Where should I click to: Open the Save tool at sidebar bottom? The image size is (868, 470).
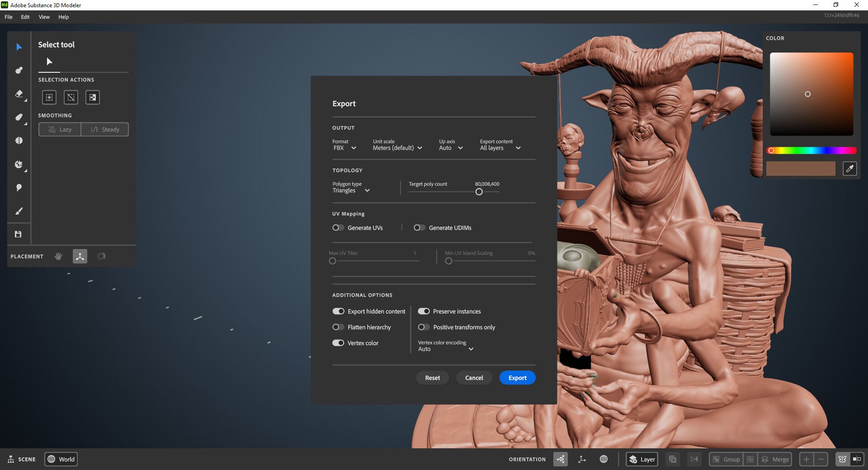(19, 234)
